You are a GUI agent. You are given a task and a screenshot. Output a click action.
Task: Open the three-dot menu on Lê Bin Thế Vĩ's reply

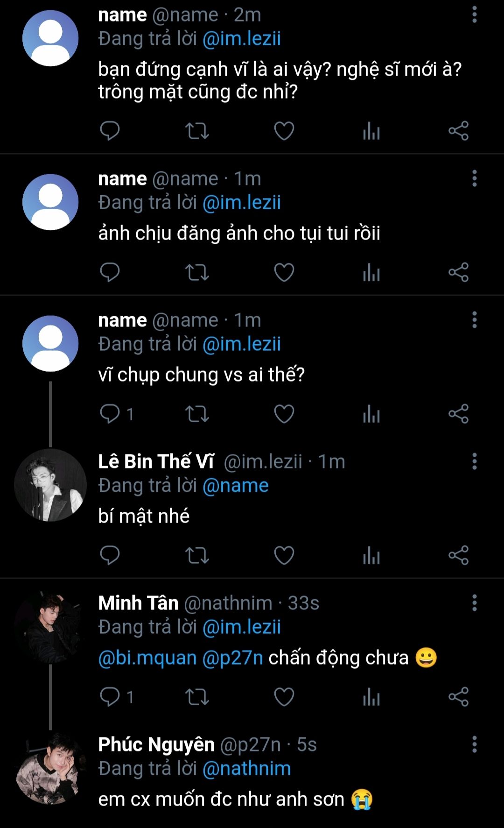(474, 461)
